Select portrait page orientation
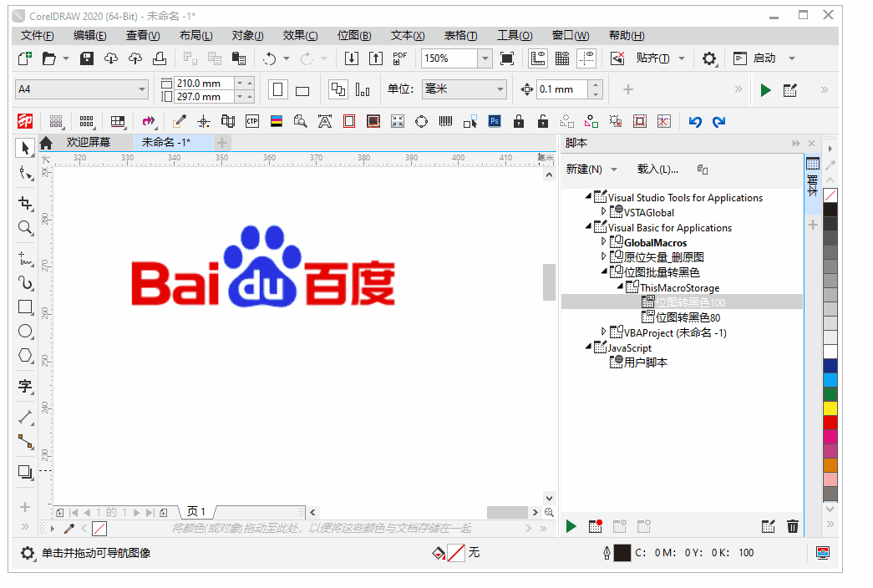The width and height of the screenshot is (873, 588). pos(278,89)
